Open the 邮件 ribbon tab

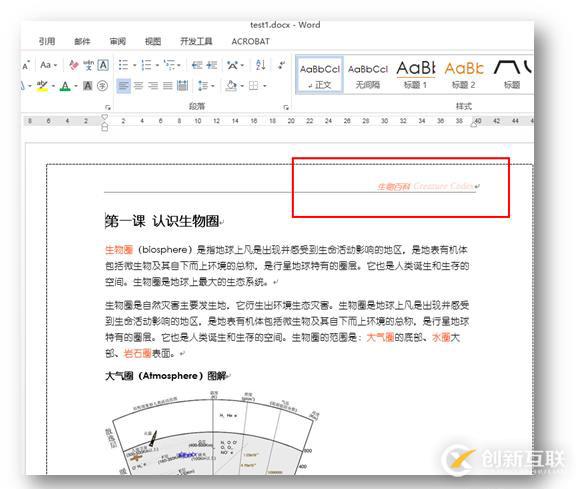(82, 41)
